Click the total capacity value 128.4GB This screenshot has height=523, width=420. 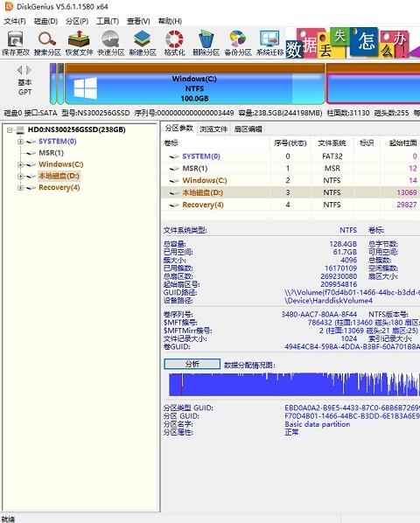[343, 244]
